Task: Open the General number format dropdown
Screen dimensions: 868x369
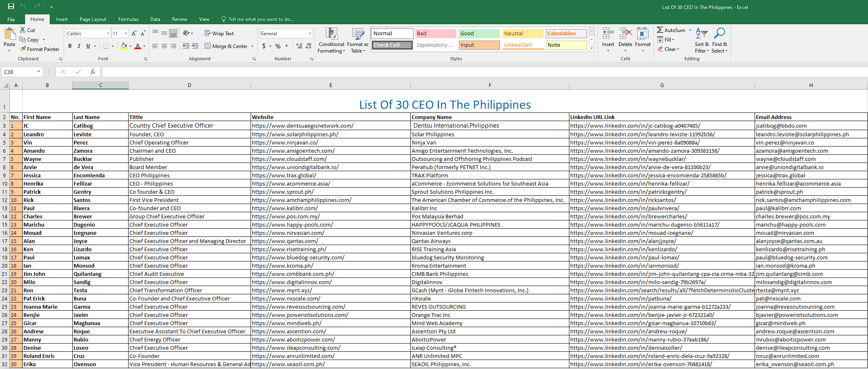Action: pos(310,34)
